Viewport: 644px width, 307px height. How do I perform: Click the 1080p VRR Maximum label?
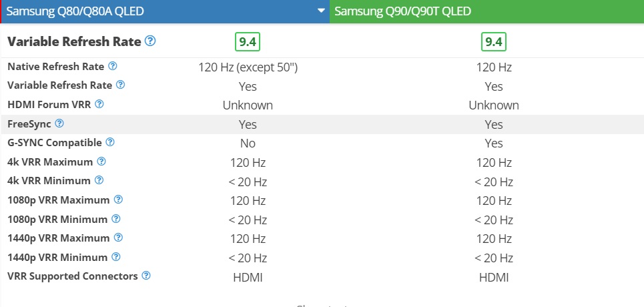(x=59, y=200)
